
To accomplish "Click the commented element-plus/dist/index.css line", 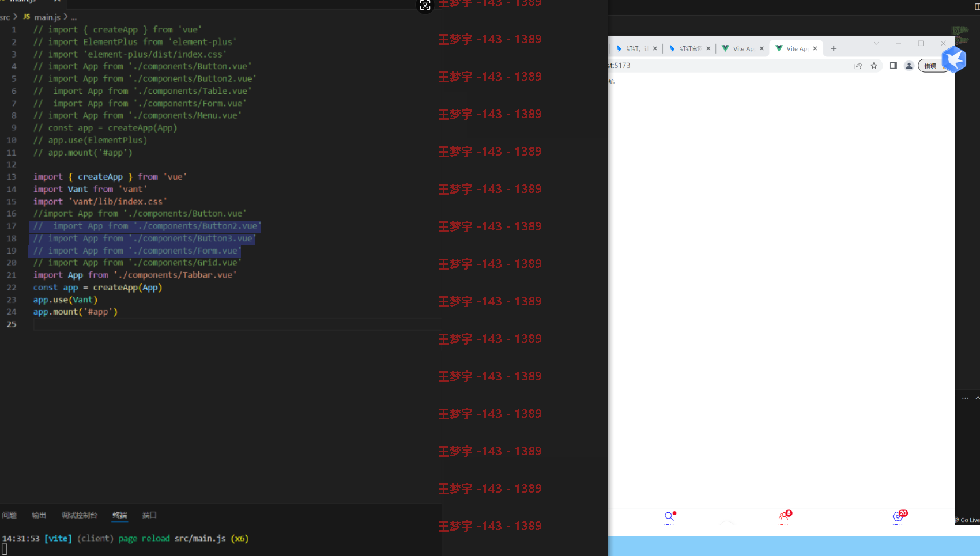I will click(x=130, y=54).
